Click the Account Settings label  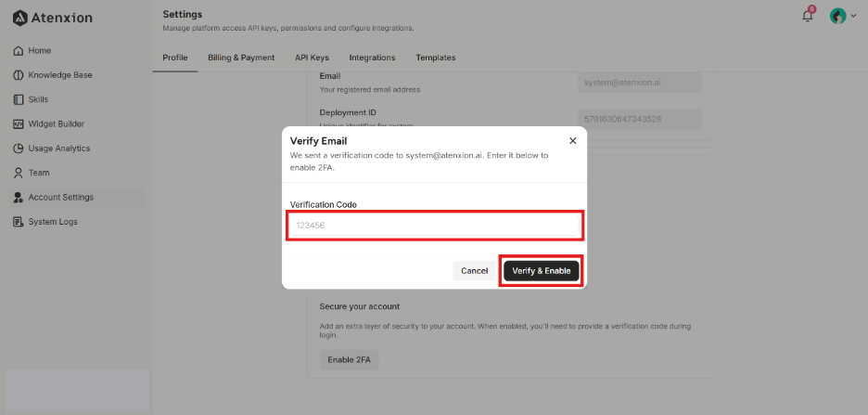[x=61, y=197]
